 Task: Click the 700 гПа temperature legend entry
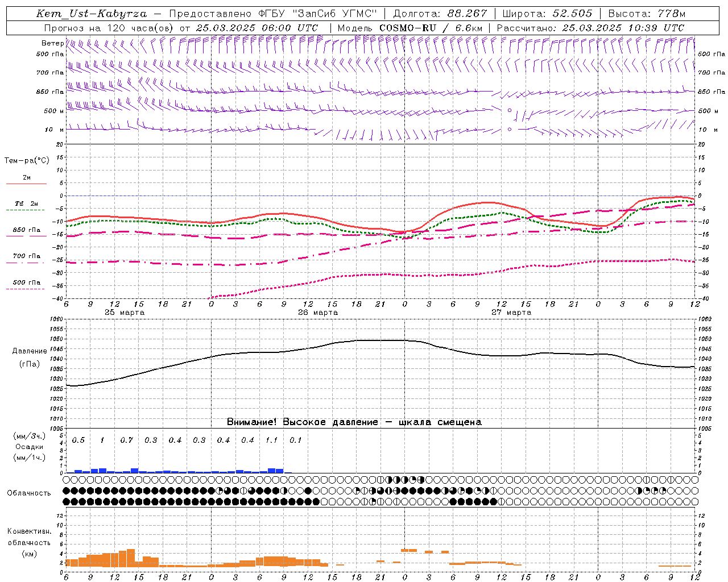point(27,256)
